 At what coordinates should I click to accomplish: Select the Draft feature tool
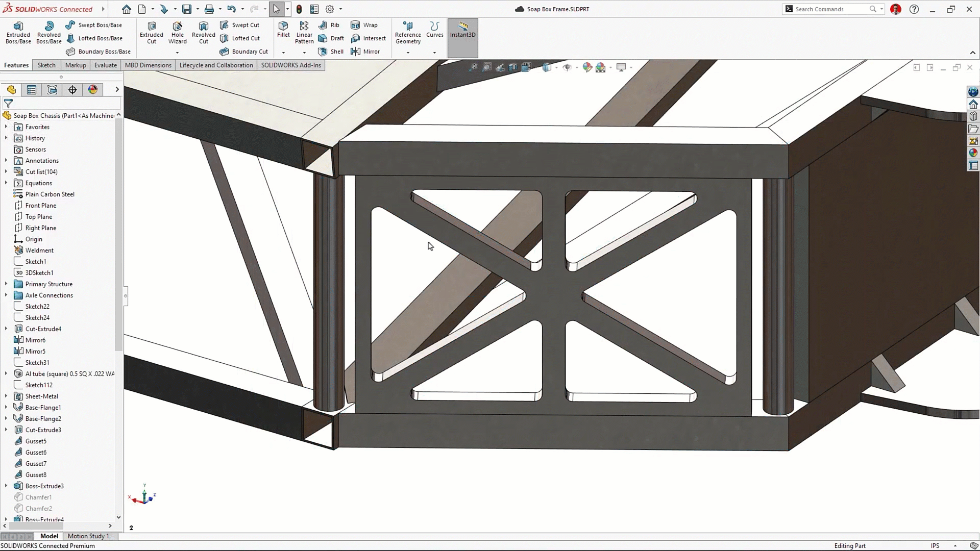[x=331, y=38]
